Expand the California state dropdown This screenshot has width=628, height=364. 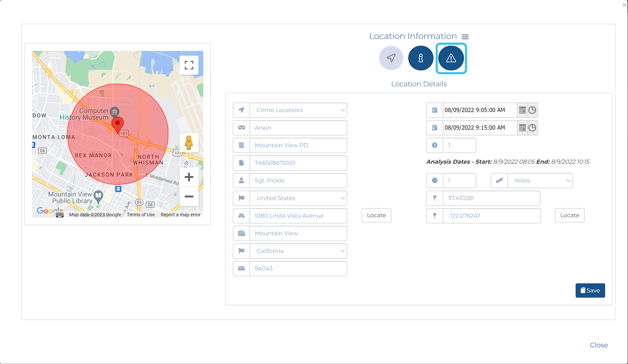[x=298, y=251]
